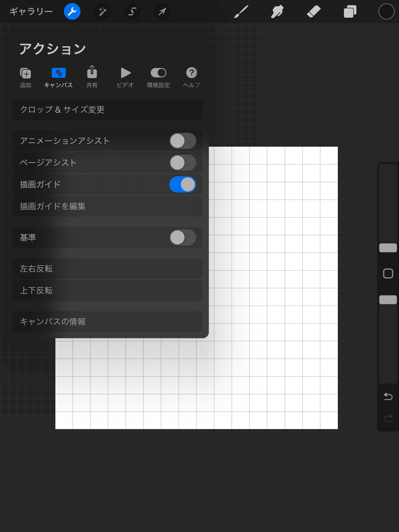Click the アクション panel title
The image size is (399, 532).
(x=53, y=49)
